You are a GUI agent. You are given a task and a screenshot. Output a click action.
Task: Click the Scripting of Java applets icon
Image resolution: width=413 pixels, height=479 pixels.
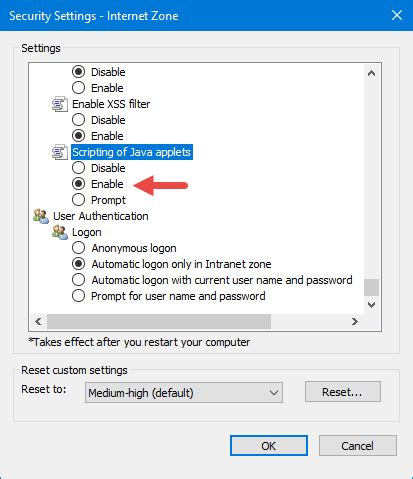[x=60, y=152]
